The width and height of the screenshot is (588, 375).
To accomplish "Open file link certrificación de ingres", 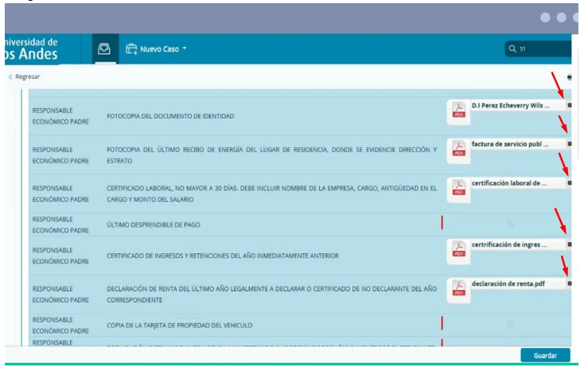I will 509,244.
